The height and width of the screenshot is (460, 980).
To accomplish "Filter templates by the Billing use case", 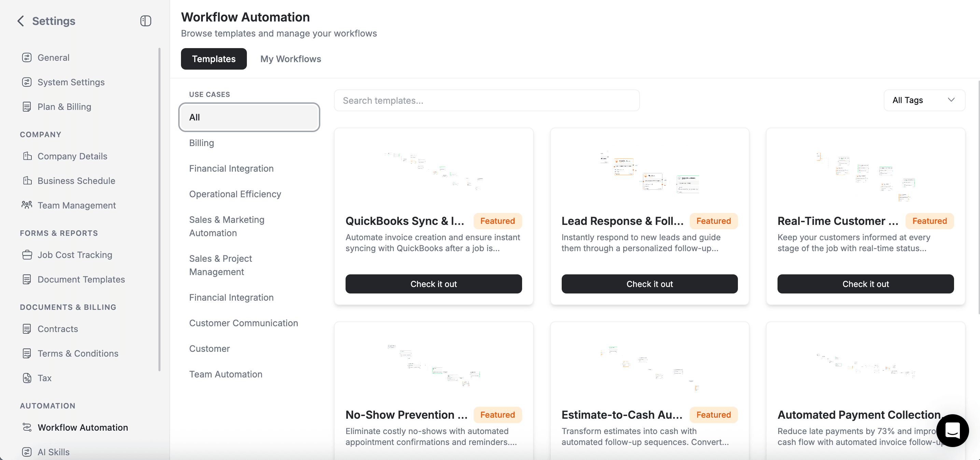I will point(201,143).
